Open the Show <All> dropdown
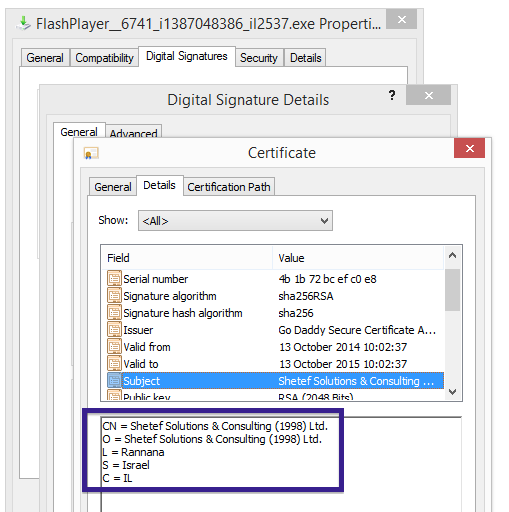Viewport: 509px width, 512px height. pos(235,220)
